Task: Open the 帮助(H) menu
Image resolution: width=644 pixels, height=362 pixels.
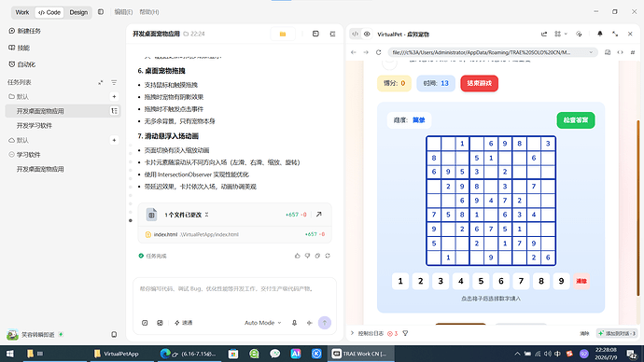Action: [149, 12]
